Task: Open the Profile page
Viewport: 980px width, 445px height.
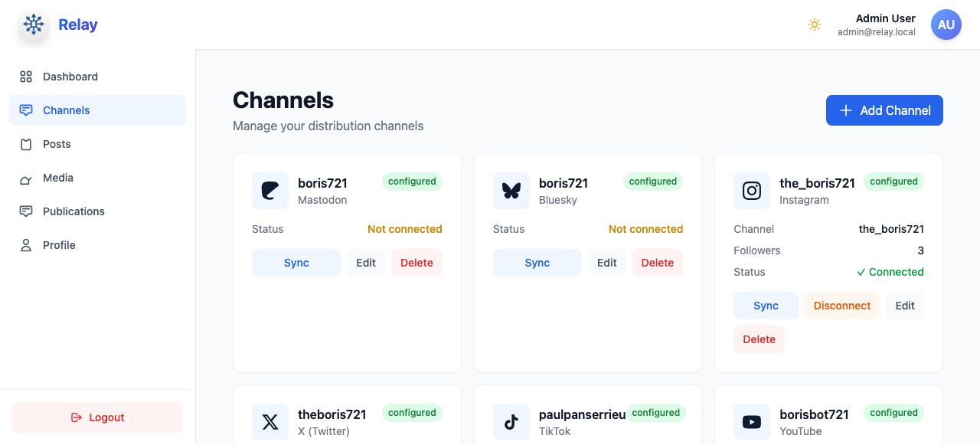Action: click(x=59, y=245)
